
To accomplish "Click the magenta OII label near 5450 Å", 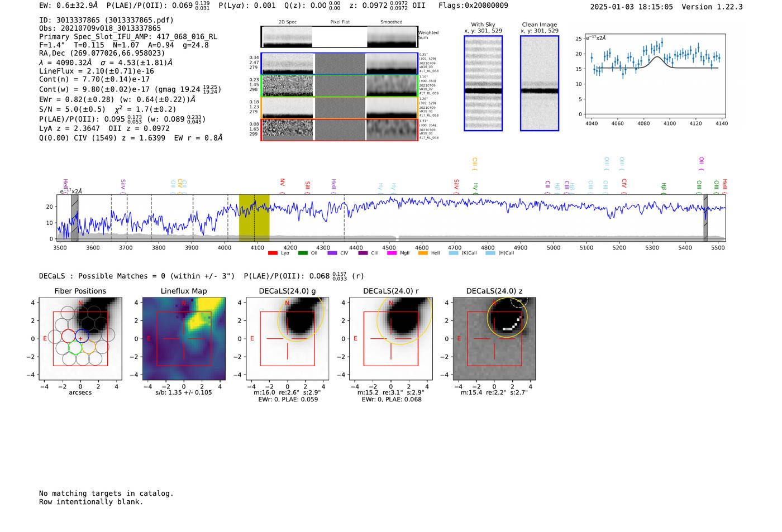I will click(702, 164).
